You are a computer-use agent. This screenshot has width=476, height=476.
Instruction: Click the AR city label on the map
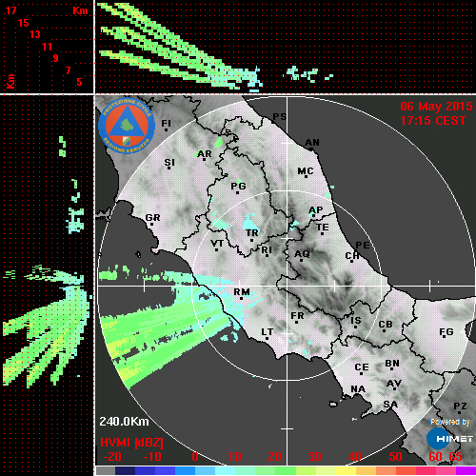pos(205,154)
